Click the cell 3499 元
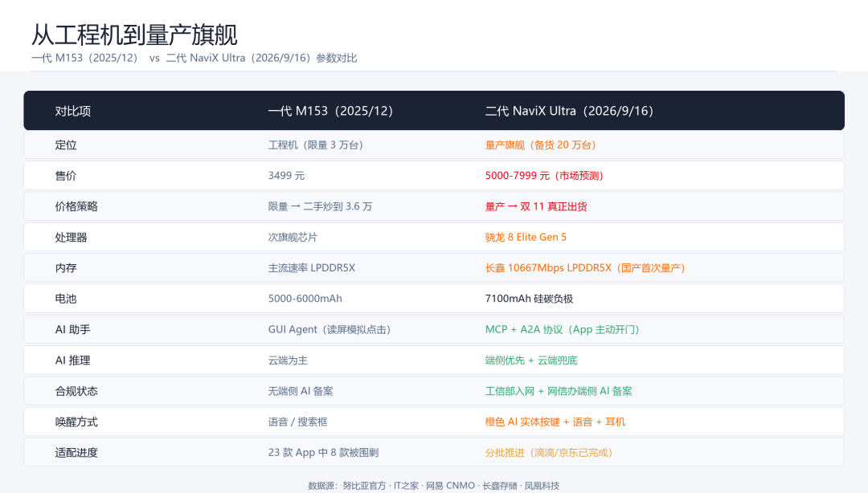This screenshot has width=868, height=493. (286, 175)
